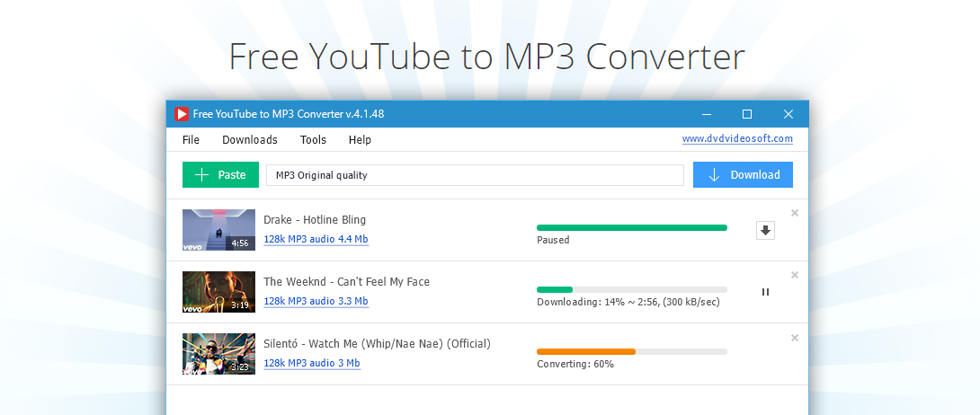The width and height of the screenshot is (980, 415).
Task: Click the Silentó orange converting progress bar
Action: click(632, 351)
